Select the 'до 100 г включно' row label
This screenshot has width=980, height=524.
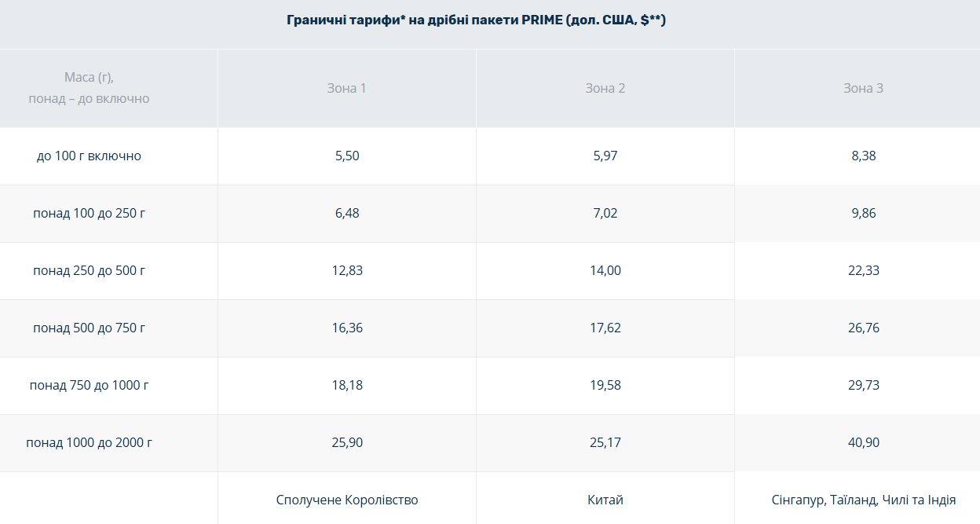click(x=89, y=156)
